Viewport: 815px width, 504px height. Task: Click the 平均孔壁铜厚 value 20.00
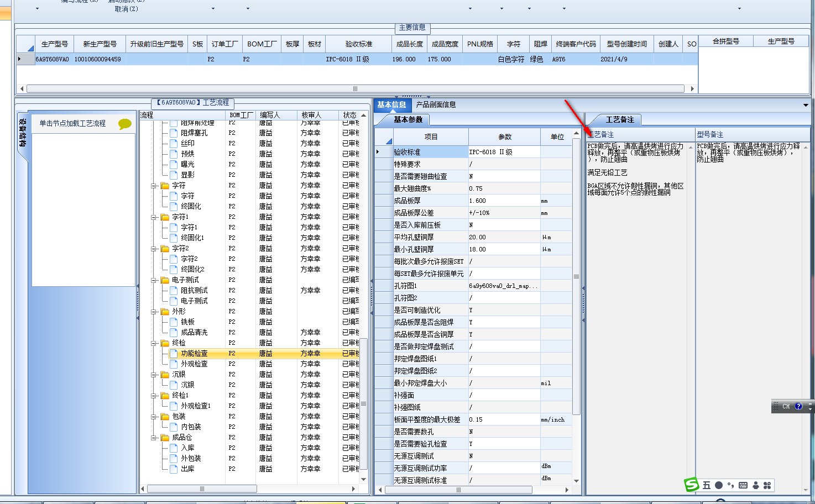(x=504, y=237)
